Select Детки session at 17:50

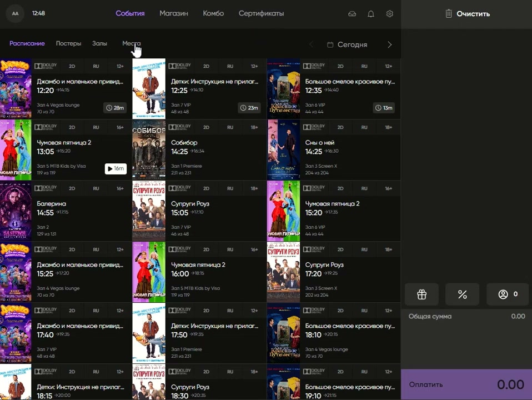coord(199,333)
